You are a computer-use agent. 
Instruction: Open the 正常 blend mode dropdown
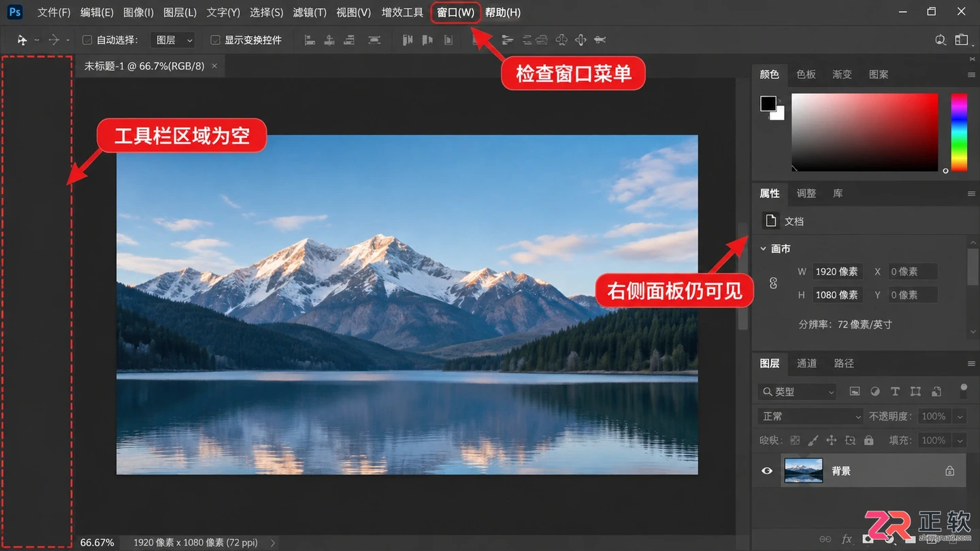pyautogui.click(x=811, y=416)
